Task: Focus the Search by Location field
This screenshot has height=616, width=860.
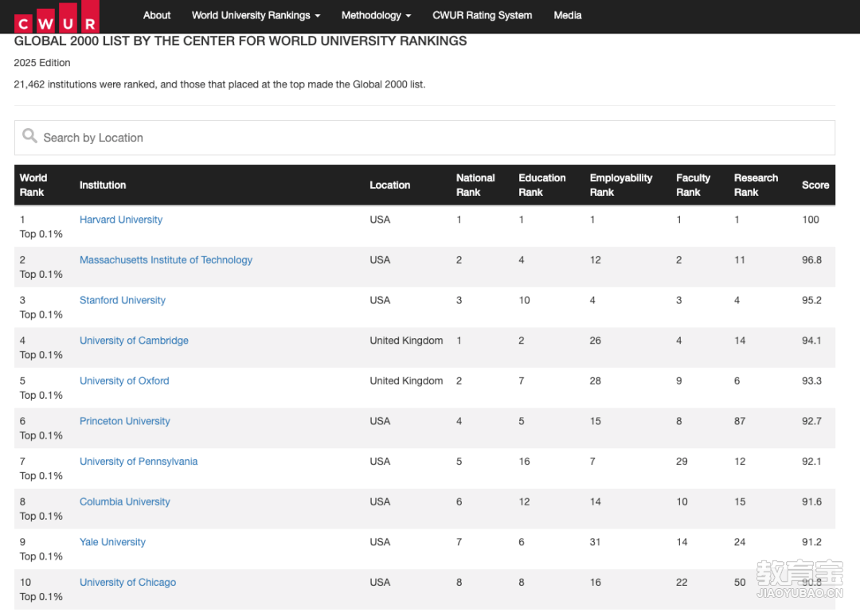Action: point(424,138)
